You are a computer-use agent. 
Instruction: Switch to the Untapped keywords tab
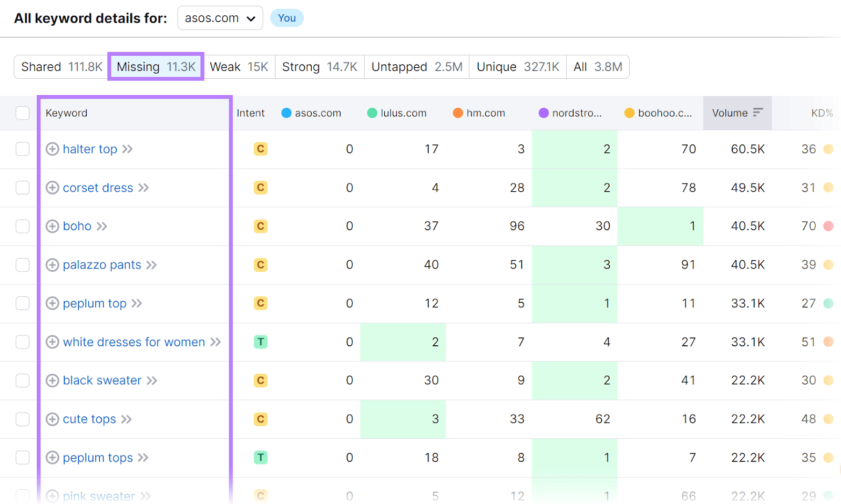coord(416,66)
